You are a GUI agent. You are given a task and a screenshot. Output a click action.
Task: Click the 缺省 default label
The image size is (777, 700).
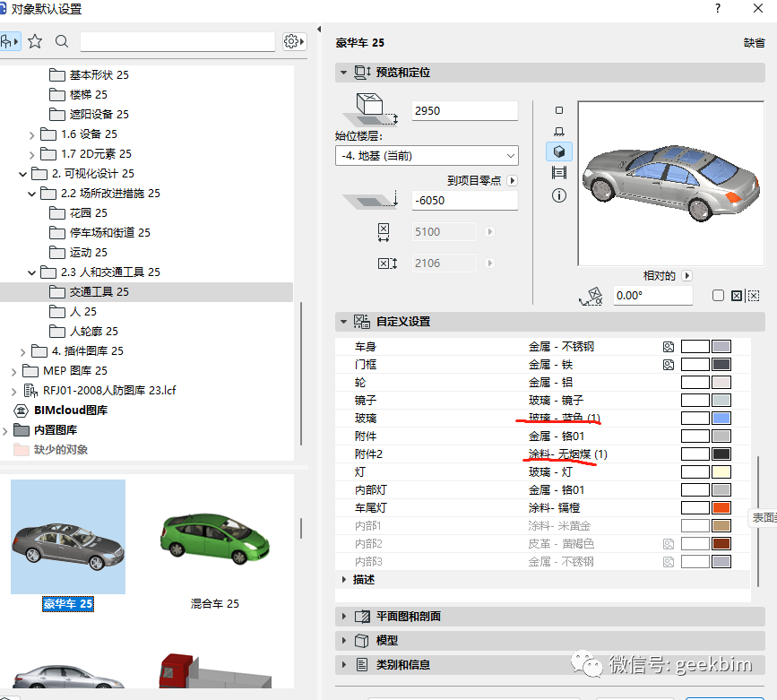point(755,43)
